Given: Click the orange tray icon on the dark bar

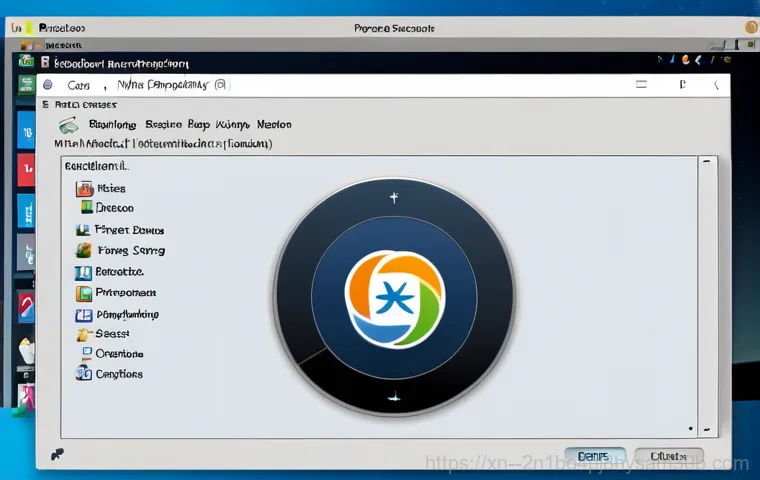Looking at the screenshot, I should (x=685, y=60).
